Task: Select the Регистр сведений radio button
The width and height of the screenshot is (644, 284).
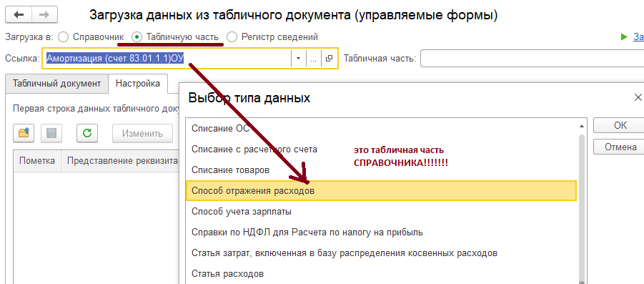Action: point(232,37)
